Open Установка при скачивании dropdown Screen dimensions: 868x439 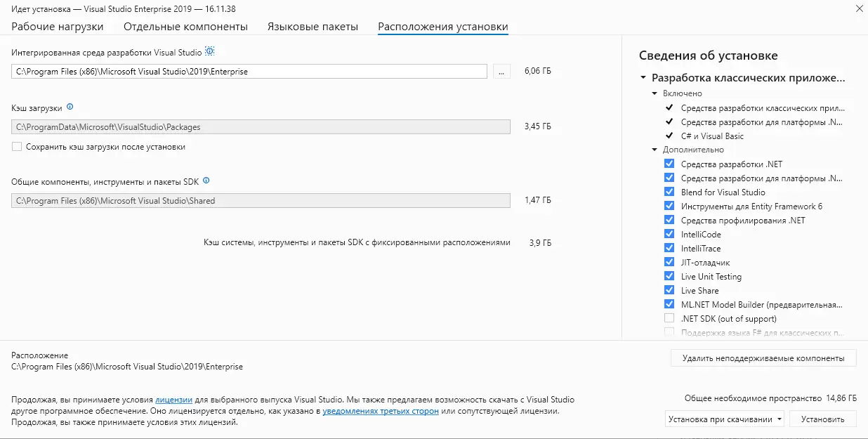coord(725,419)
